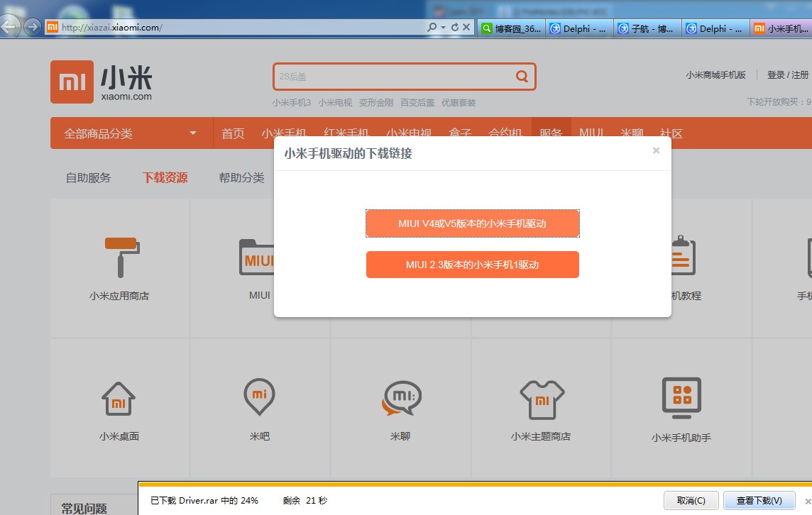
Task: Open the 小米主题商店 t-shirt icon
Action: pos(542,399)
